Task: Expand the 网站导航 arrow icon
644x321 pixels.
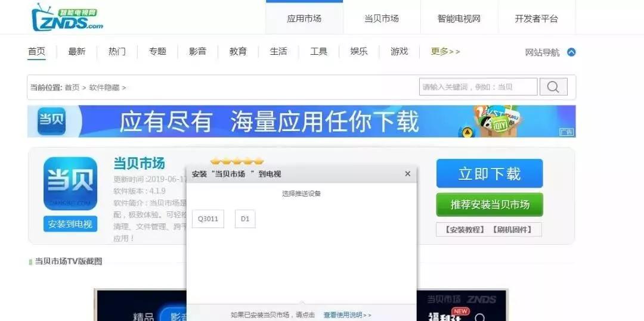Action: (571, 52)
